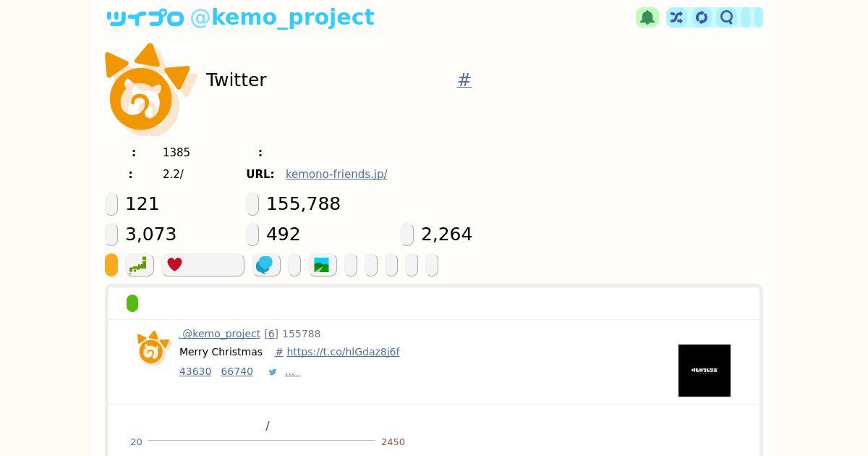This screenshot has height=456, width=868.
Task: Open the black tweet image thumbnail
Action: [705, 371]
